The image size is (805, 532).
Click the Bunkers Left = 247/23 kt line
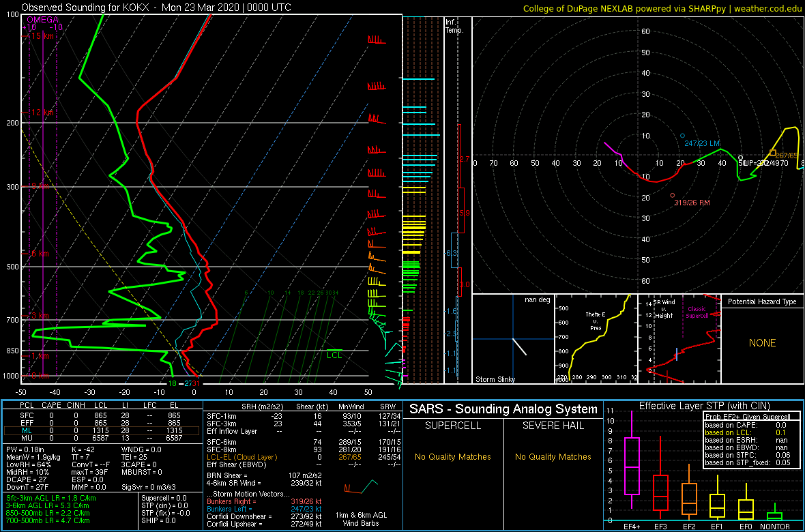pyautogui.click(x=264, y=508)
